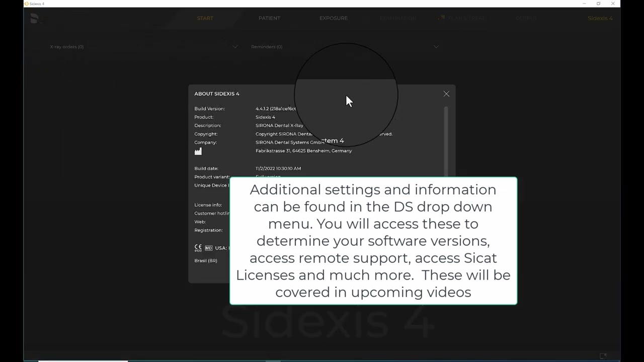Click the Sidexis app icon in title bar
The image size is (644, 362).
[x=26, y=4]
